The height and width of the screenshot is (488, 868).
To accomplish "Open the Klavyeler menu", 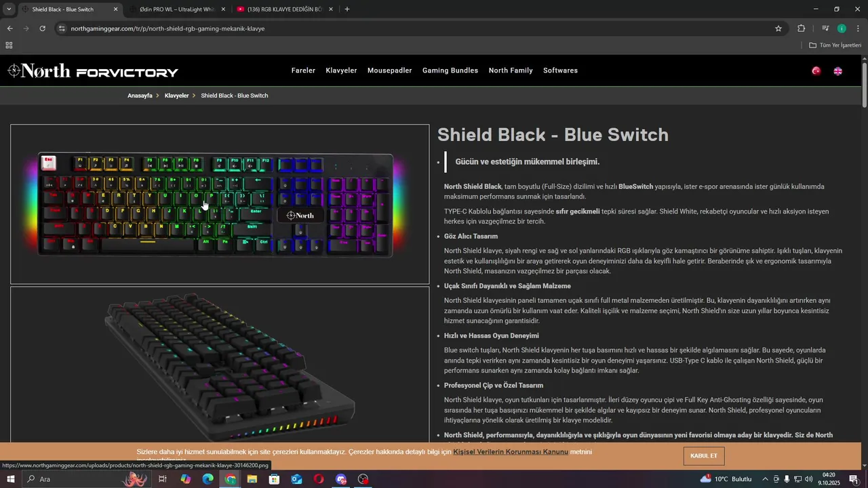I will point(341,70).
